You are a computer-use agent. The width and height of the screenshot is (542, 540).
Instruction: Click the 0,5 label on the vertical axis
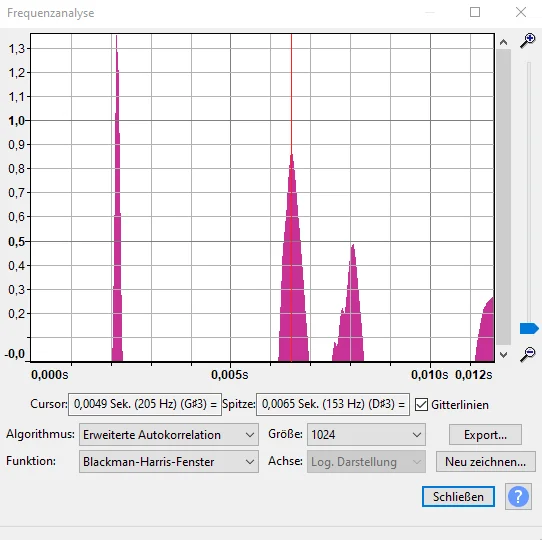click(x=17, y=241)
